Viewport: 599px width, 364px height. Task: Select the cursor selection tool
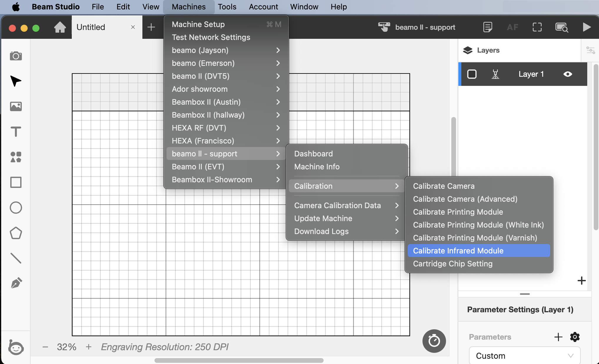point(16,81)
